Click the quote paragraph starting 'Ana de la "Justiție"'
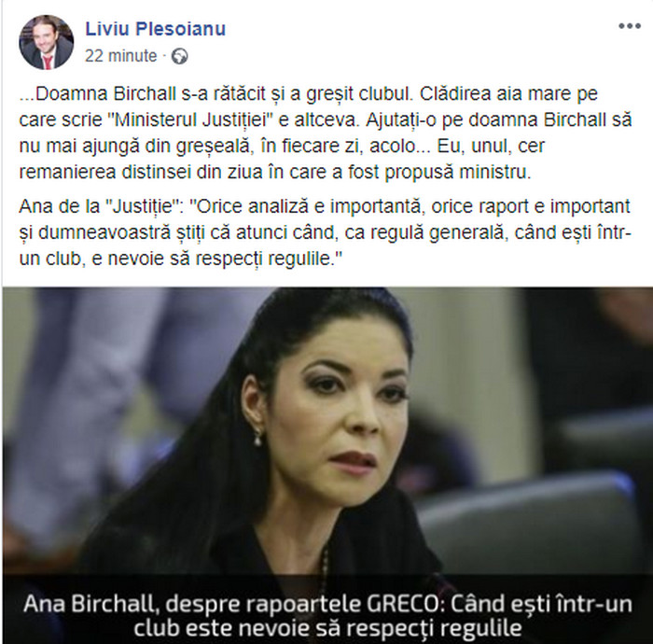The height and width of the screenshot is (644, 653). point(326,232)
